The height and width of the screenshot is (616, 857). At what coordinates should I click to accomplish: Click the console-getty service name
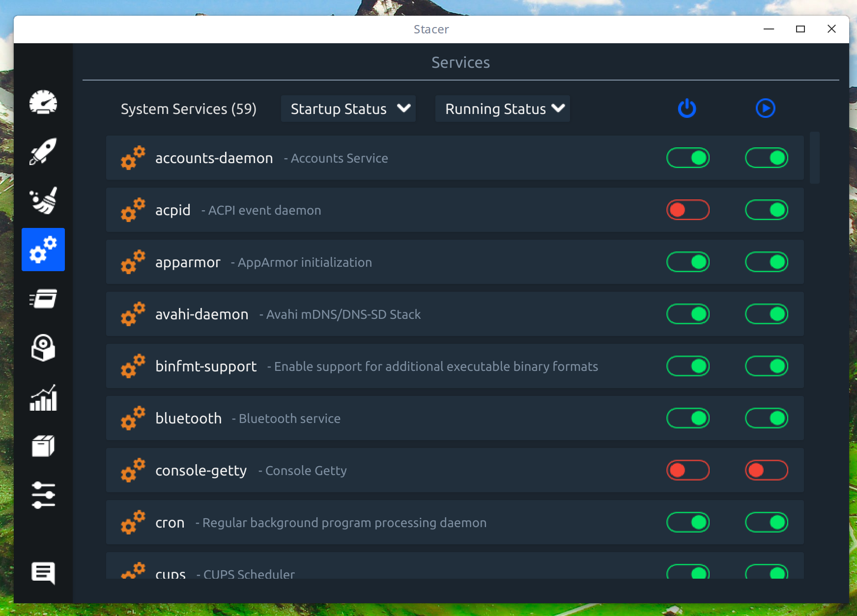tap(201, 471)
